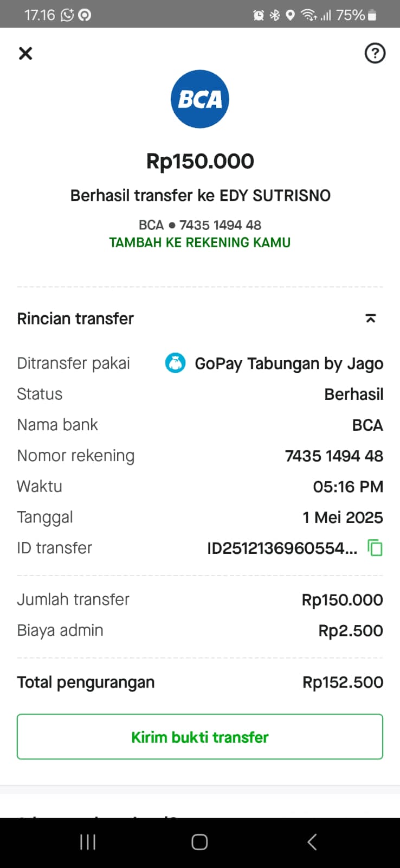400x868 pixels.
Task: Tap the BCA bank logo
Action: pos(200,99)
